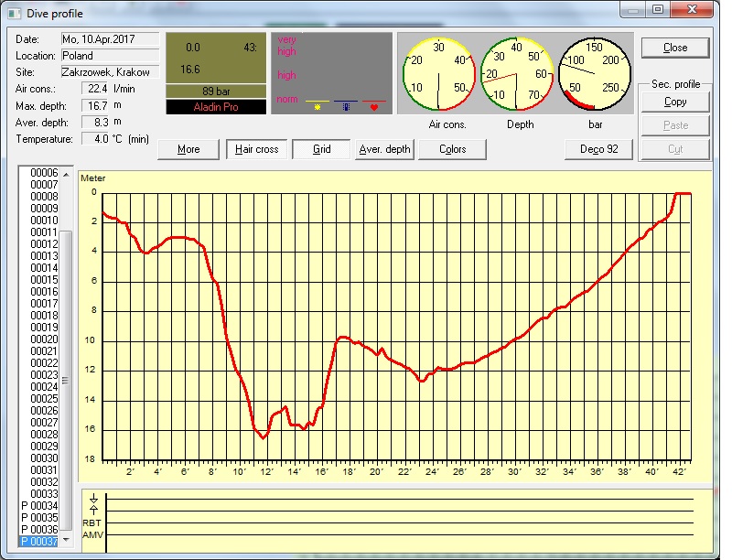
Task: Click the blue microbubble indicator icon
Action: tap(346, 107)
